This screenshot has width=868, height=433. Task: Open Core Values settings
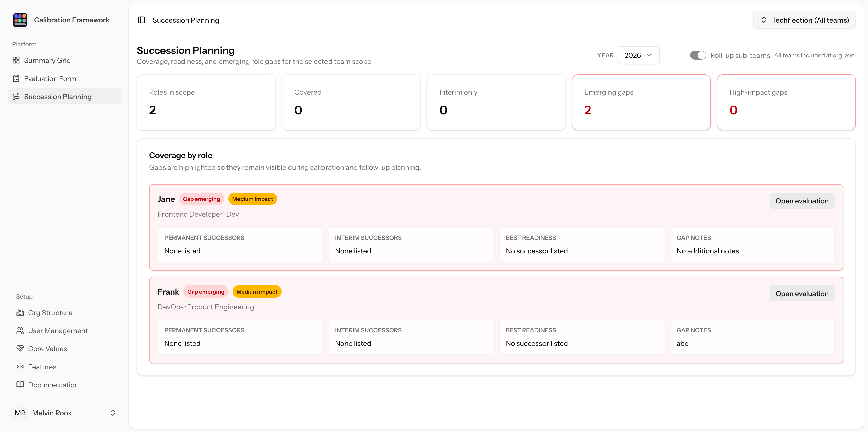tap(64, 348)
